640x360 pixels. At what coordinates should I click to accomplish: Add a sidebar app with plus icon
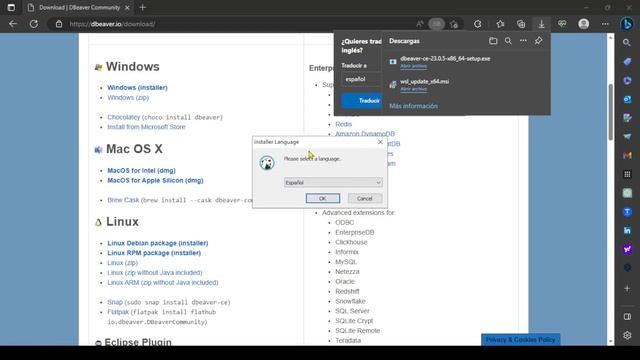[627, 289]
